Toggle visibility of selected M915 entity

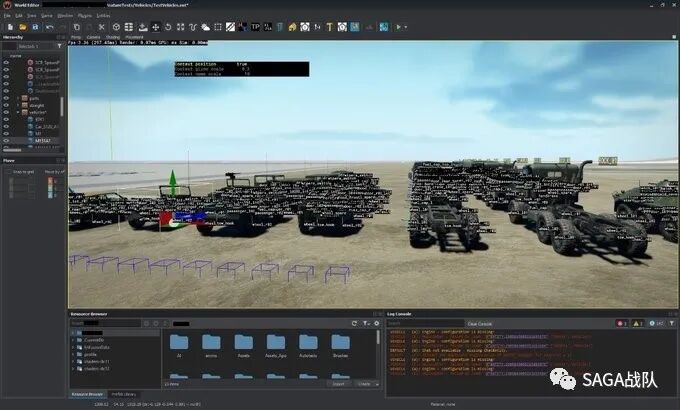(6, 141)
